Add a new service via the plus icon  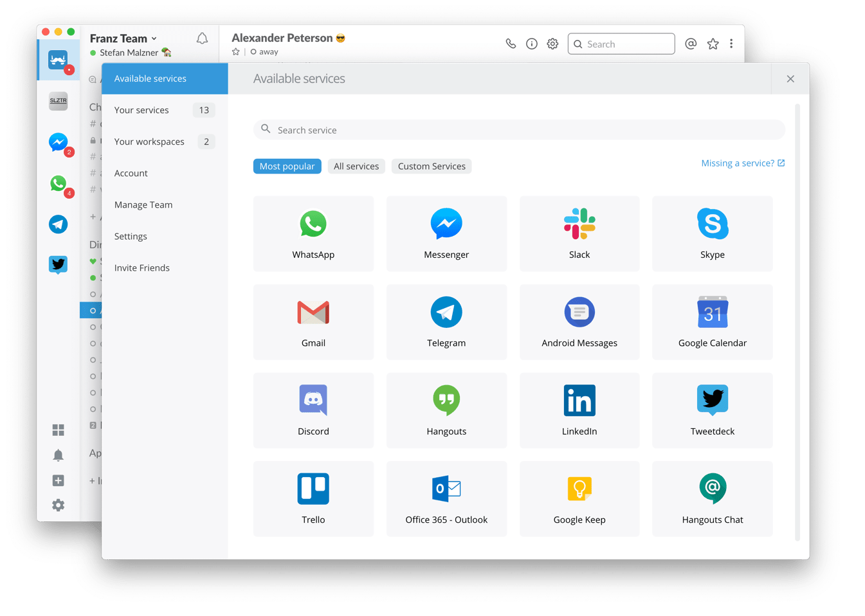click(58, 480)
